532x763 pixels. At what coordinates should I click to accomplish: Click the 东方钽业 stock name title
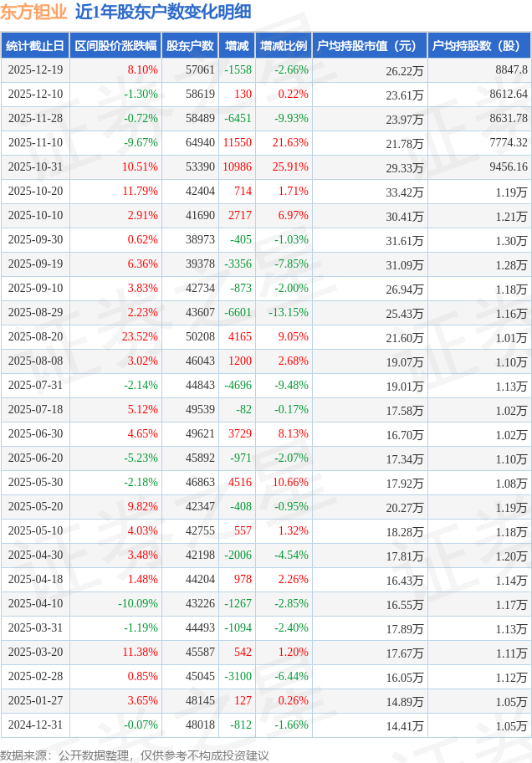click(33, 12)
